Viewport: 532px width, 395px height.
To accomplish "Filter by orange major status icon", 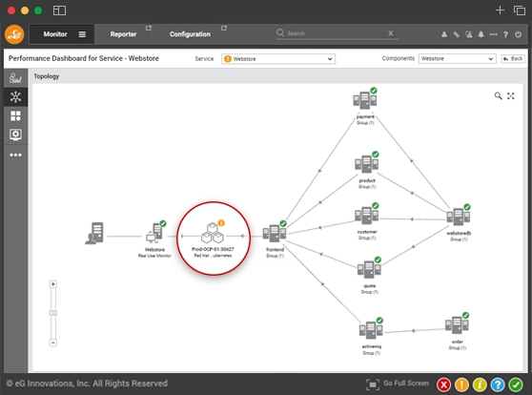I will coord(461,385).
